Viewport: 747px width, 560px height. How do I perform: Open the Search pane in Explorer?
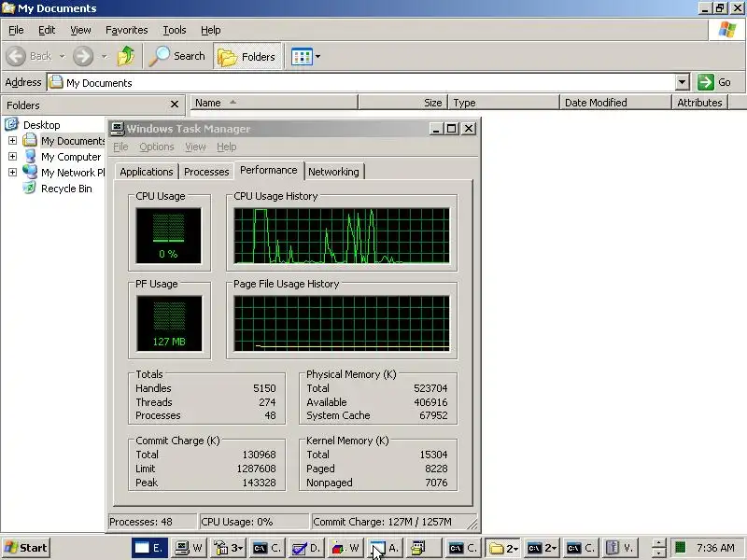point(176,56)
